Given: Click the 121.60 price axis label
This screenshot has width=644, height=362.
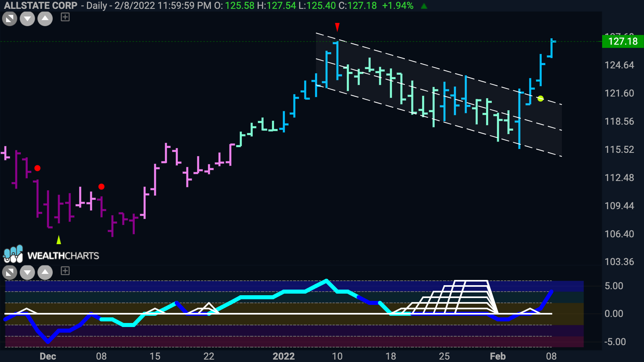Looking at the screenshot, I should [619, 93].
